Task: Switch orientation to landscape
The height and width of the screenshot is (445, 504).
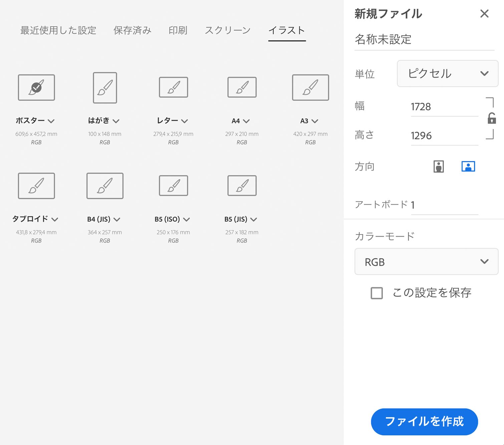Action: [x=468, y=166]
